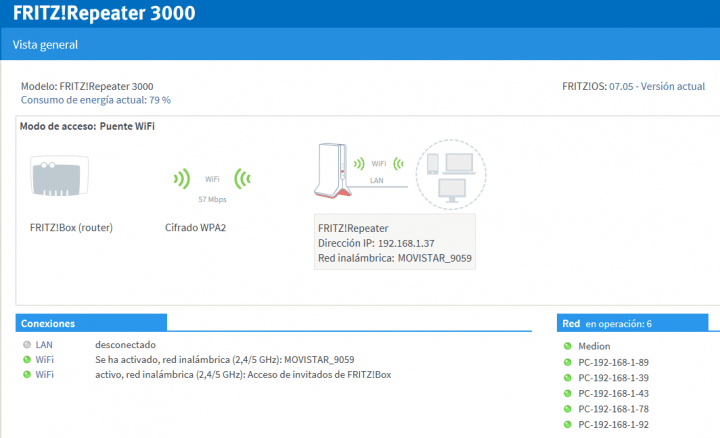Click the FRITZ!Repeater 3000 header title
Image resolution: width=720 pixels, height=438 pixels.
coord(104,13)
